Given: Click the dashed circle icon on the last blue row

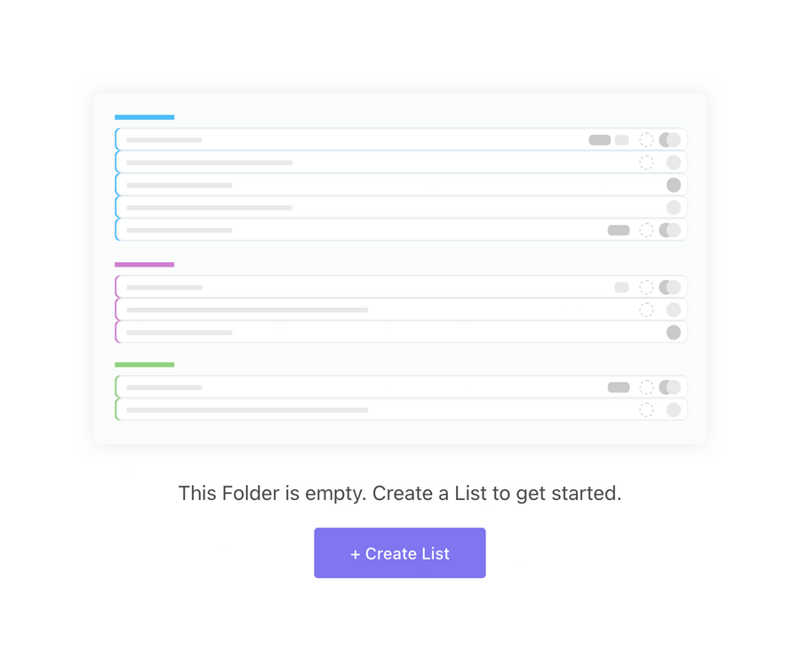Looking at the screenshot, I should click(x=646, y=230).
